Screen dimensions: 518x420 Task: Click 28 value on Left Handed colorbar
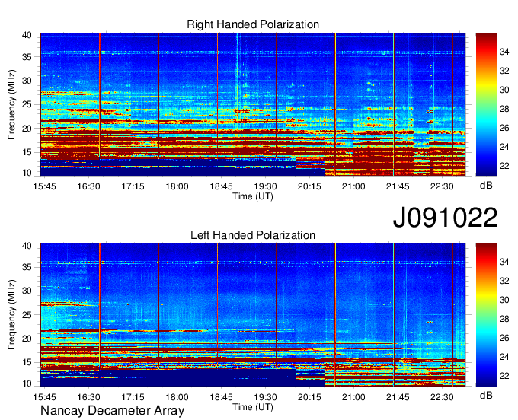point(504,319)
